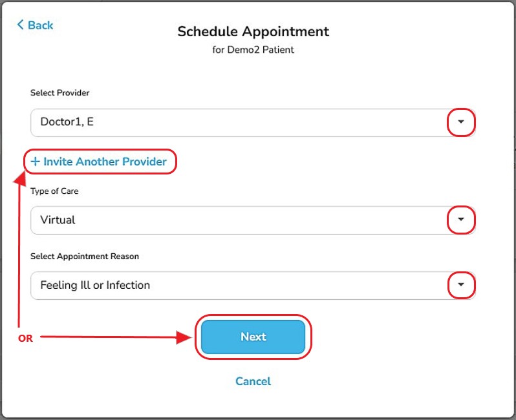516x420 pixels.
Task: Open the Select Provider dropdown arrow
Action: (461, 121)
